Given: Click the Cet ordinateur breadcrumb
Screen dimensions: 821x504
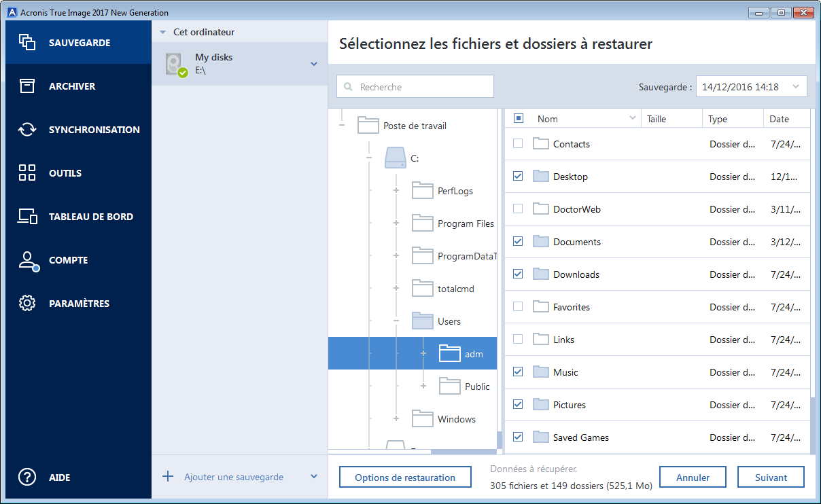Looking at the screenshot, I should (204, 31).
